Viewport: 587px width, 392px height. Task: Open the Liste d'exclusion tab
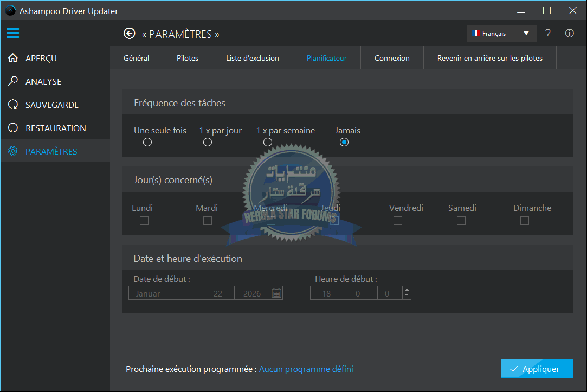(x=253, y=58)
